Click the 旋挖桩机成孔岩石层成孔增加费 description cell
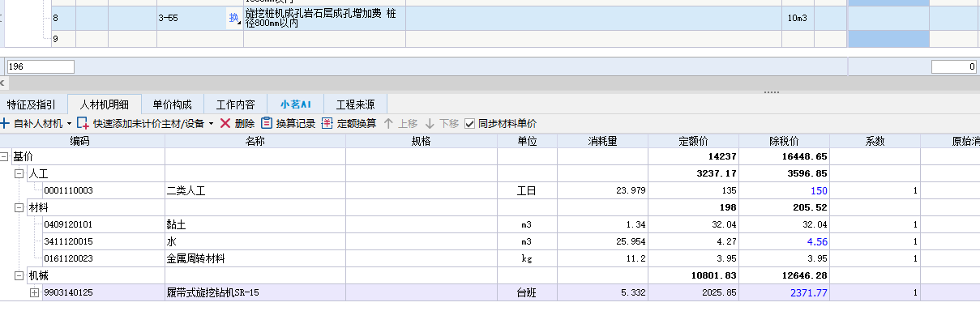Screen dimensions: 980x311 click(x=324, y=17)
